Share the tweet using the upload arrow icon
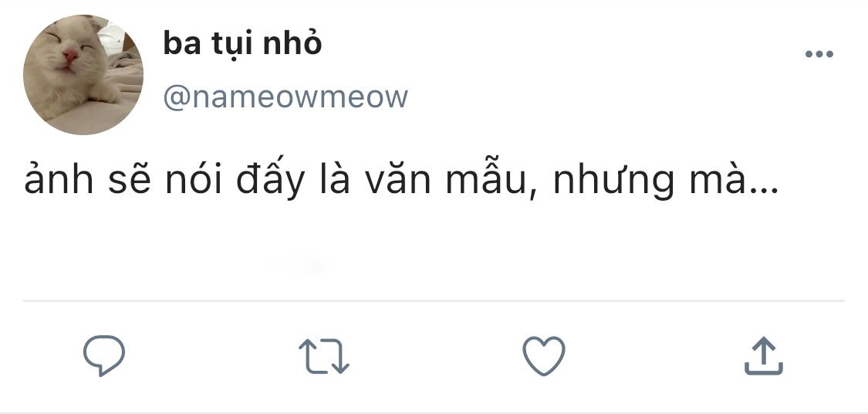868x414 pixels. tap(763, 356)
